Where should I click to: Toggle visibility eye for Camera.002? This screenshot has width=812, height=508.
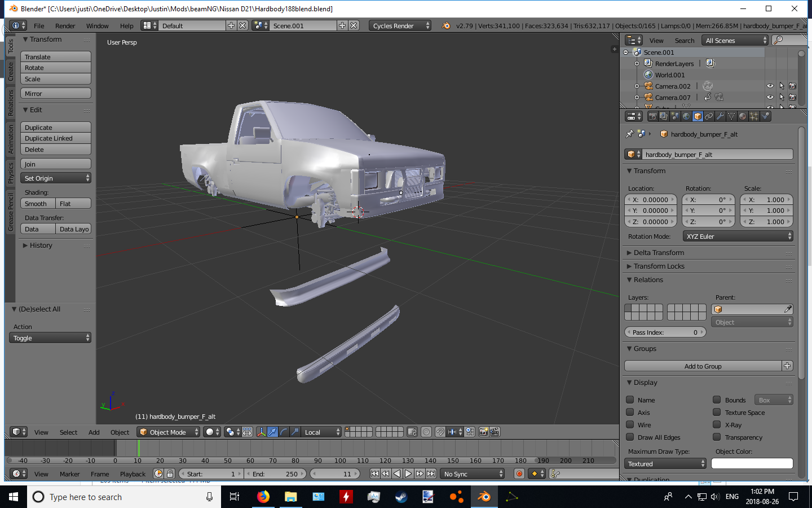pos(770,86)
